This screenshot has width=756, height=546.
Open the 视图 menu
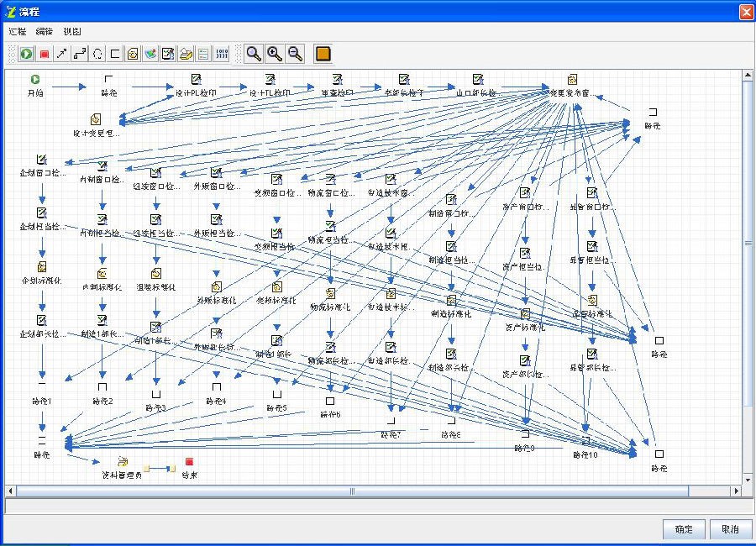[72, 31]
